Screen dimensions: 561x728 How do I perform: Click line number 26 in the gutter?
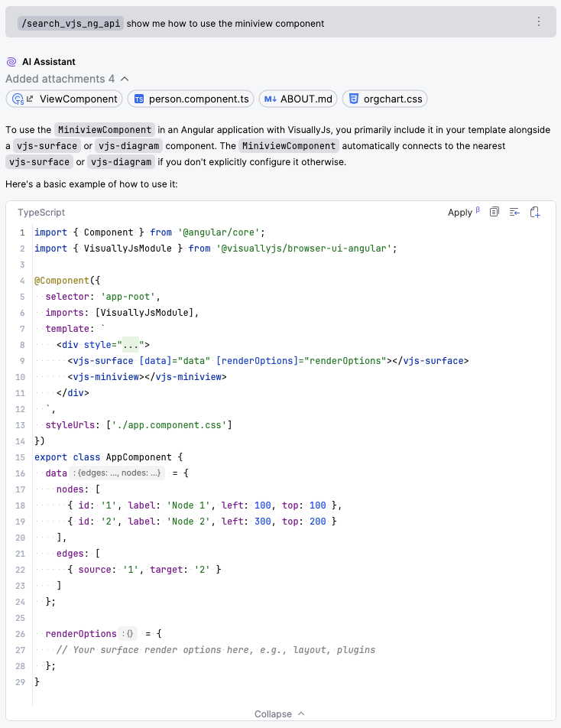point(20,634)
